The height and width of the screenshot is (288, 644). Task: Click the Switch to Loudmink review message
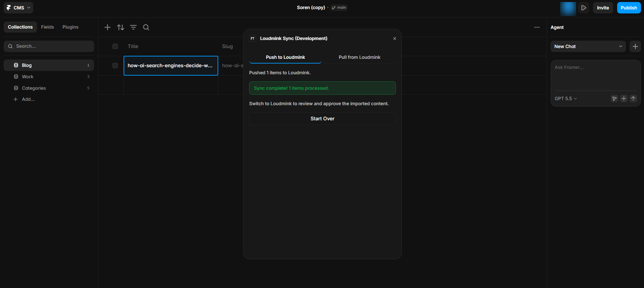click(x=319, y=104)
